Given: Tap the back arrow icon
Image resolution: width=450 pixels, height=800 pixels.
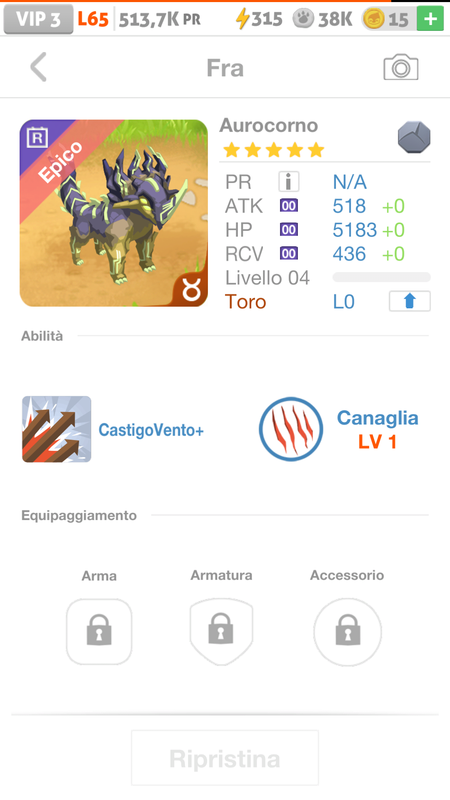Looking at the screenshot, I should click(38, 67).
